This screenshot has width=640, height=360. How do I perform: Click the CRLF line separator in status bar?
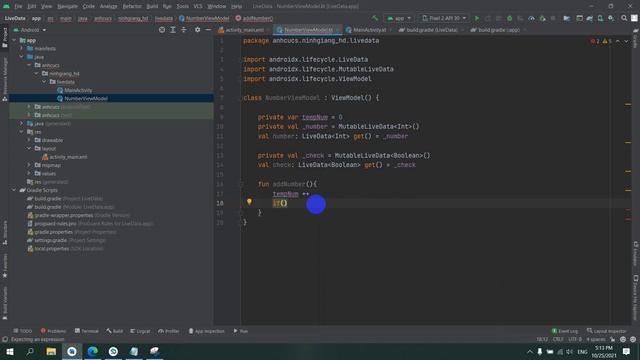pos(558,340)
